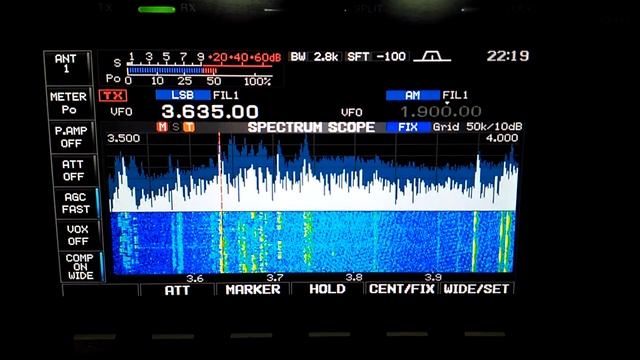Screen dimensions: 640x360
Task: Tap the orange M marker icon
Action: (x=162, y=127)
